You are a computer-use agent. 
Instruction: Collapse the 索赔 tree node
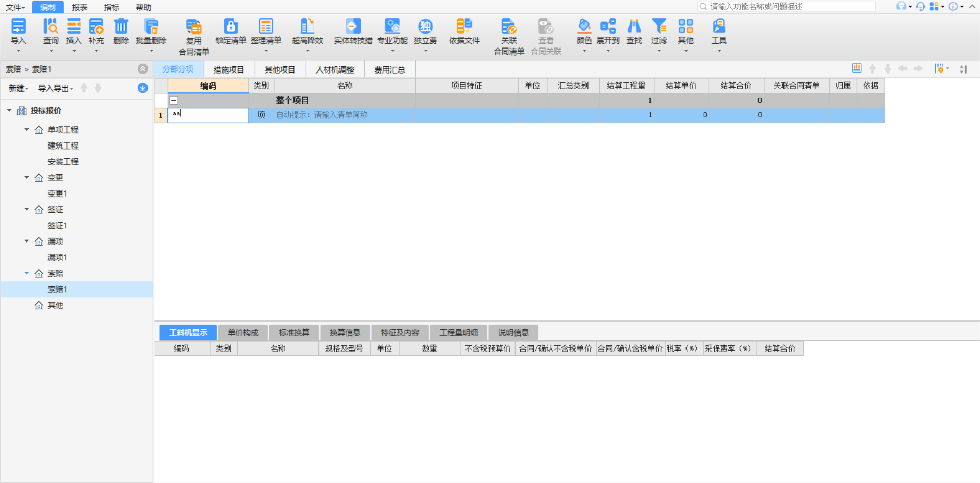pos(27,273)
